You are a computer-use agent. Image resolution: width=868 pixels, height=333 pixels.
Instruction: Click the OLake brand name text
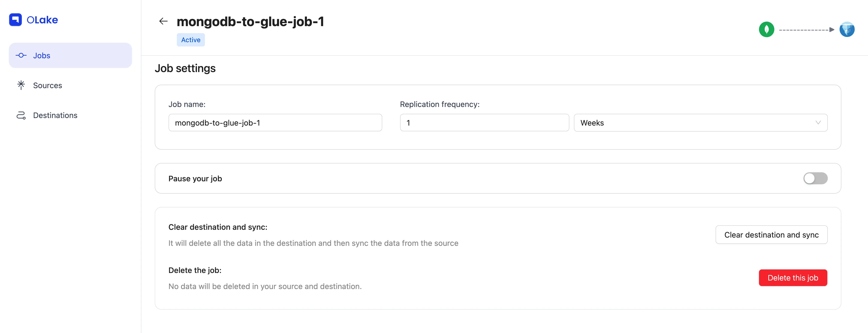click(x=42, y=20)
